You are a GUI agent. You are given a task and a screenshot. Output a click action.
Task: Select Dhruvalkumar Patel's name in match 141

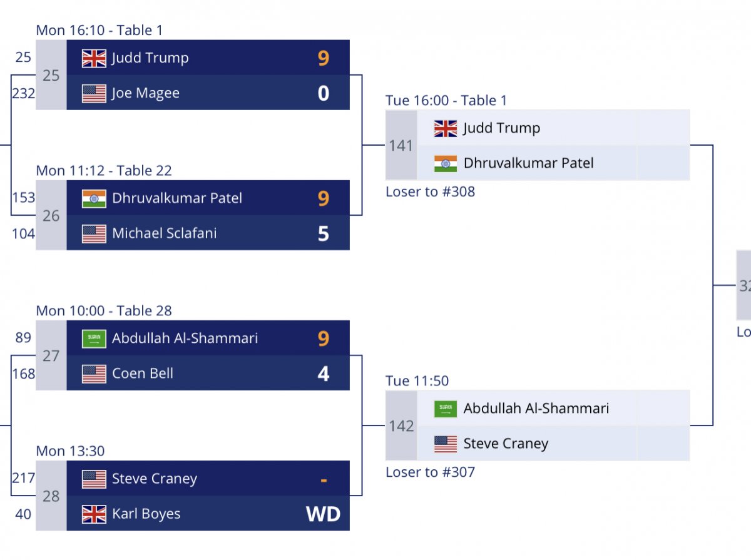pyautogui.click(x=528, y=163)
